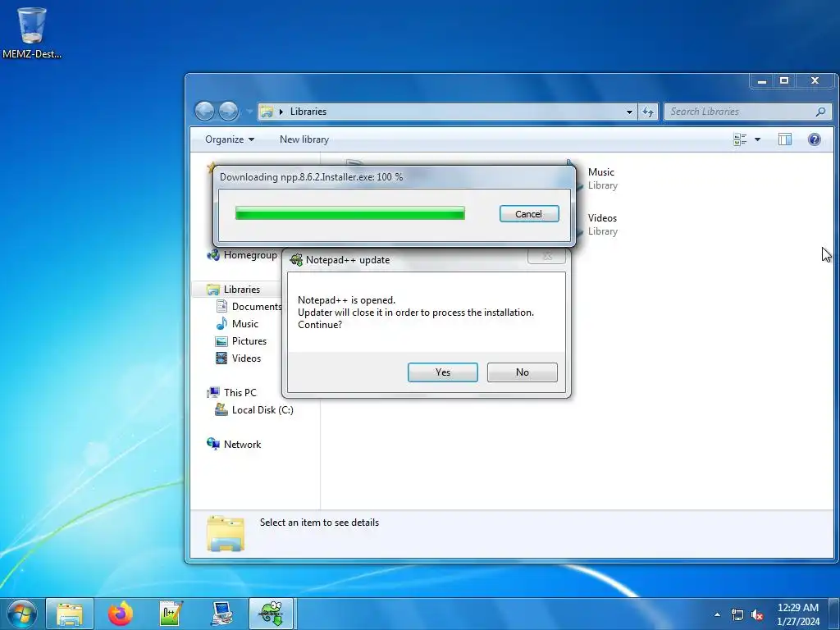The height and width of the screenshot is (630, 840).
Task: Click Yes to continue the update
Action: click(442, 372)
